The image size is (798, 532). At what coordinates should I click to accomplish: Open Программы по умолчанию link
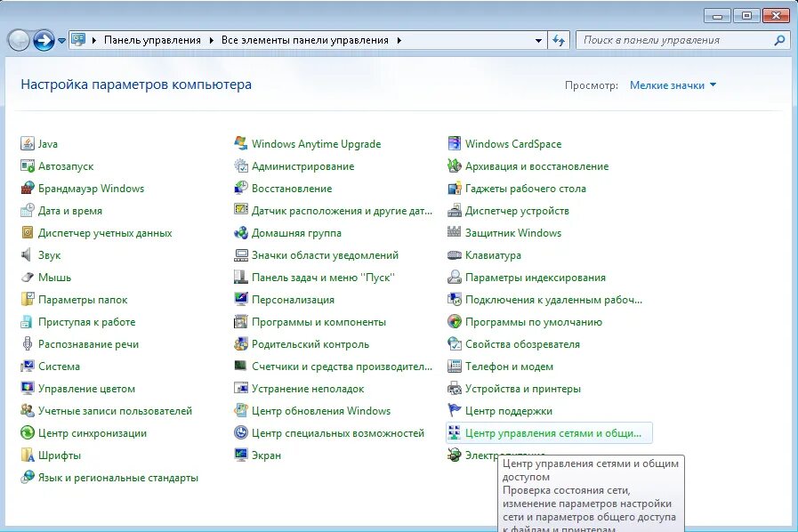534,322
